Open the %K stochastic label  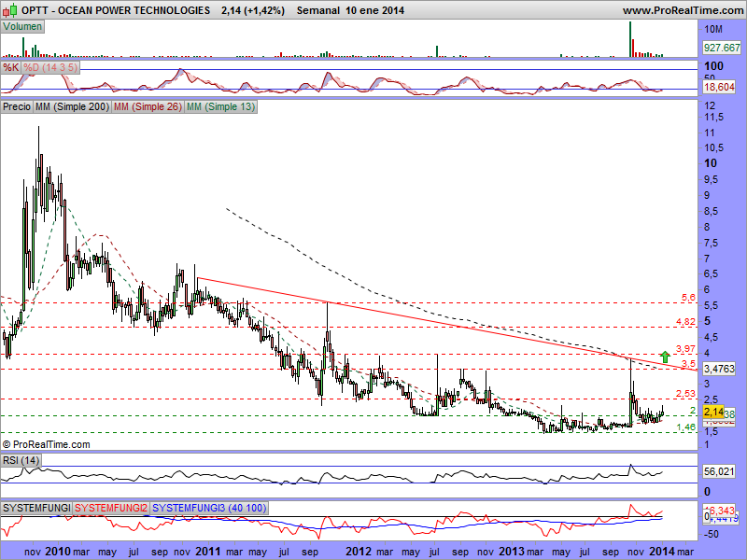11,67
